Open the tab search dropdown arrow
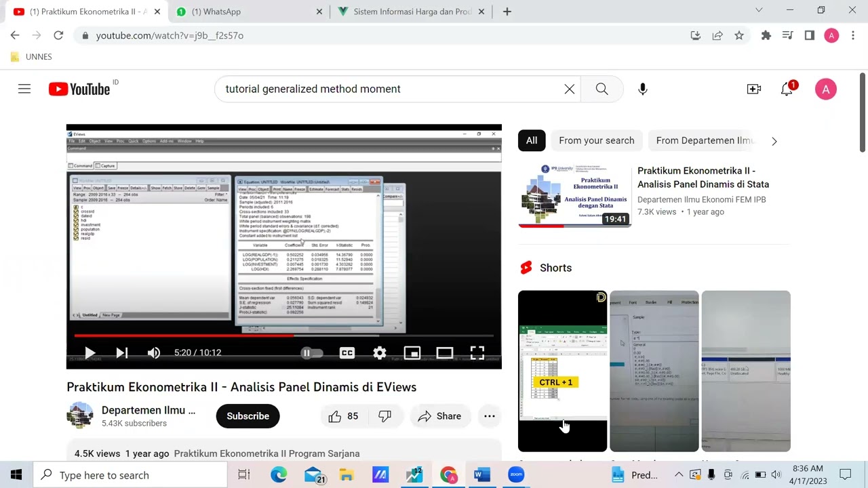Image resolution: width=868 pixels, height=488 pixels. 759,10
